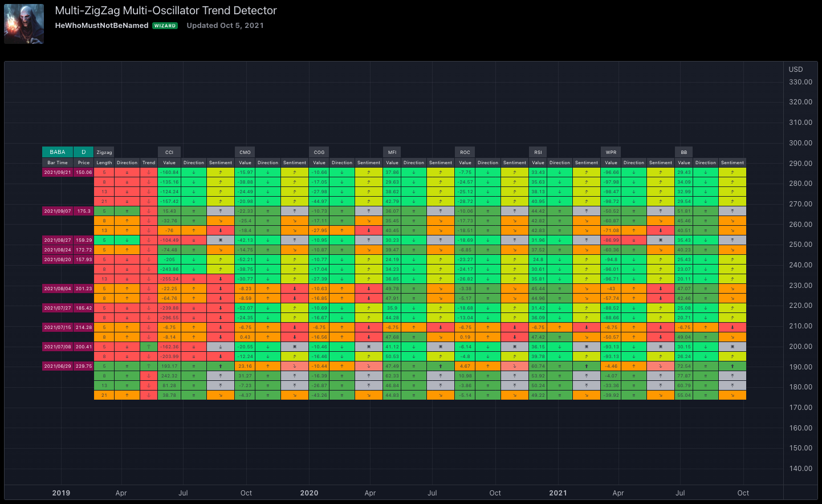Click the BB oscillator group header
Screen dimensions: 822x504
tap(684, 152)
